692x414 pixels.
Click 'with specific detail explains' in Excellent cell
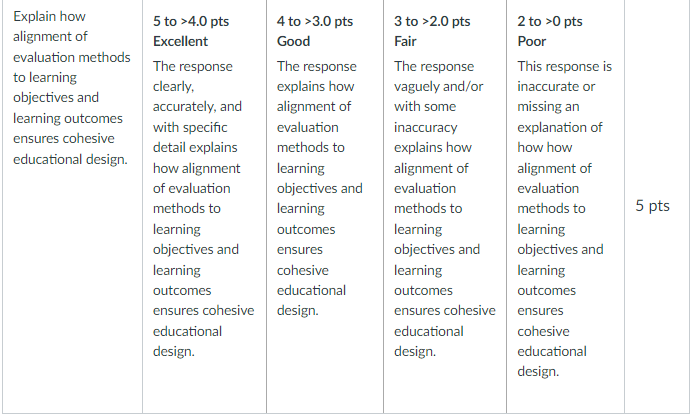tap(195, 137)
